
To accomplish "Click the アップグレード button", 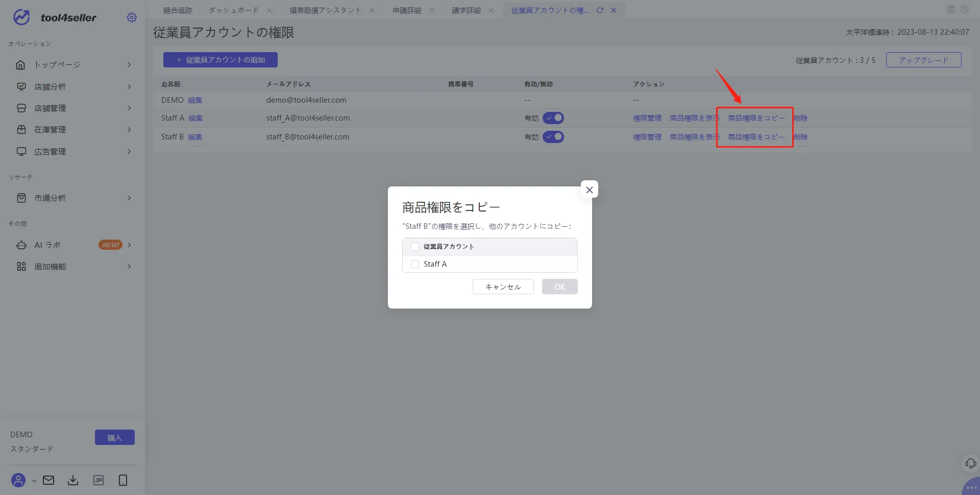I will (x=924, y=60).
